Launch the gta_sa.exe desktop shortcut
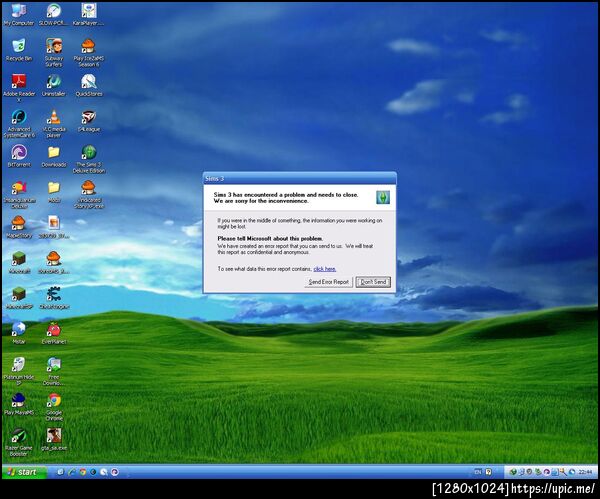Viewport: 600px width, 499px height. (x=54, y=439)
